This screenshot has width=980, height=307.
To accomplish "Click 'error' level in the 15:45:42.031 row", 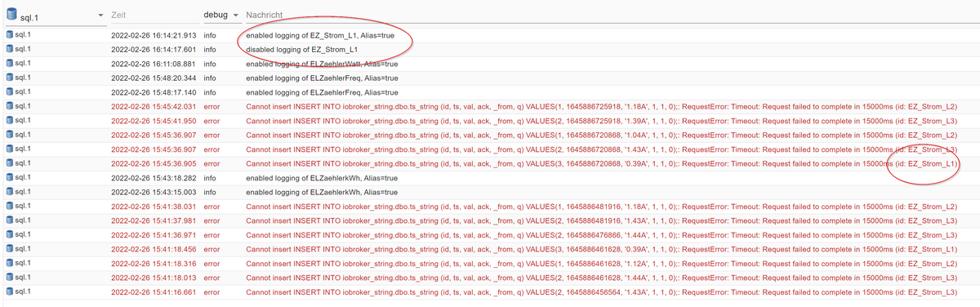I will coord(212,106).
